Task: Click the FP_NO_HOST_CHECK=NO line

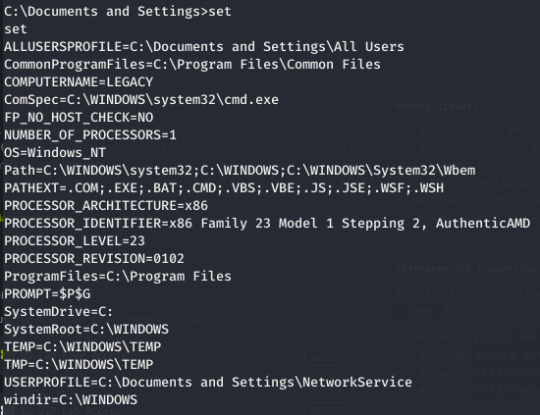Action: pyautogui.click(x=79, y=118)
